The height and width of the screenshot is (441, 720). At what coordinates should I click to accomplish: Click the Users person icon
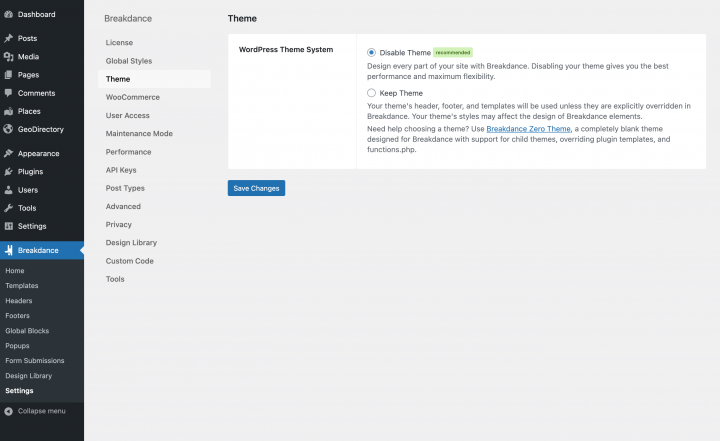click(x=9, y=190)
